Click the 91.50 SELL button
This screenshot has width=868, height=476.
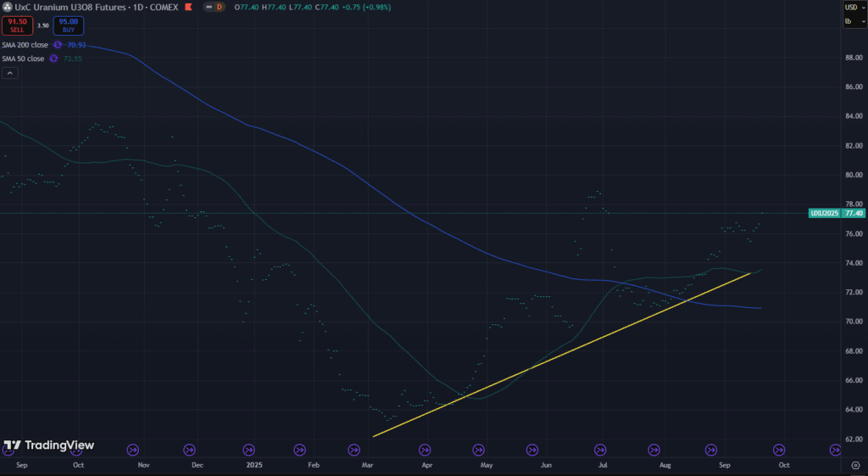point(17,25)
